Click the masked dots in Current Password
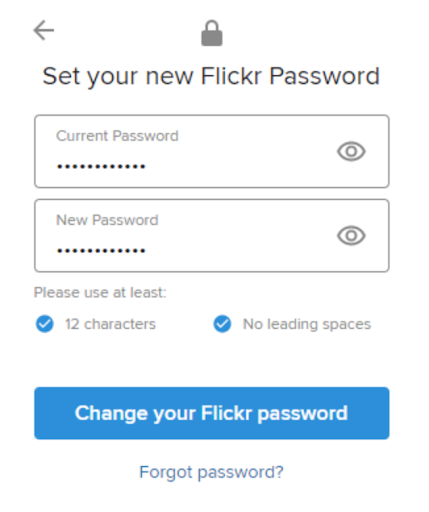This screenshot has height=512, width=429. point(101,166)
